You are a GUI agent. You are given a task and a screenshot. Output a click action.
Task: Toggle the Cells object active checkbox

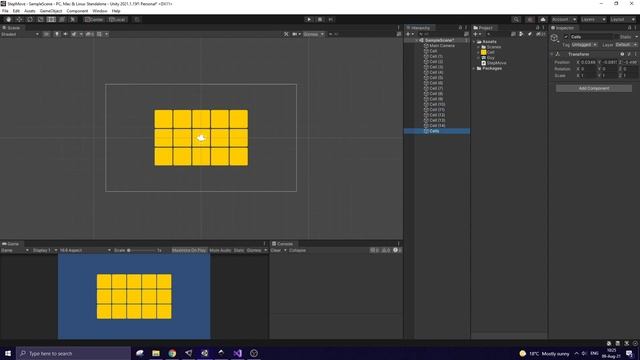pos(566,37)
